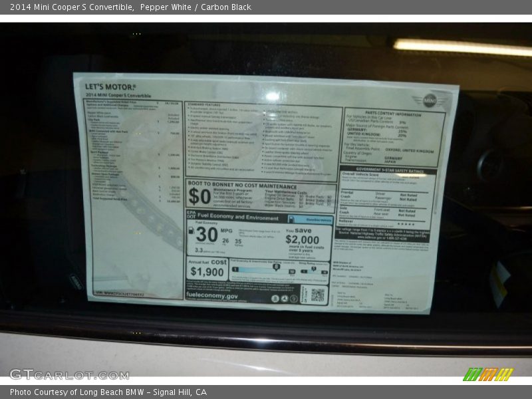Click the "fueleconomy.gov" text
Image resolution: width=532 pixels, height=399 pixels.
pos(211,295)
